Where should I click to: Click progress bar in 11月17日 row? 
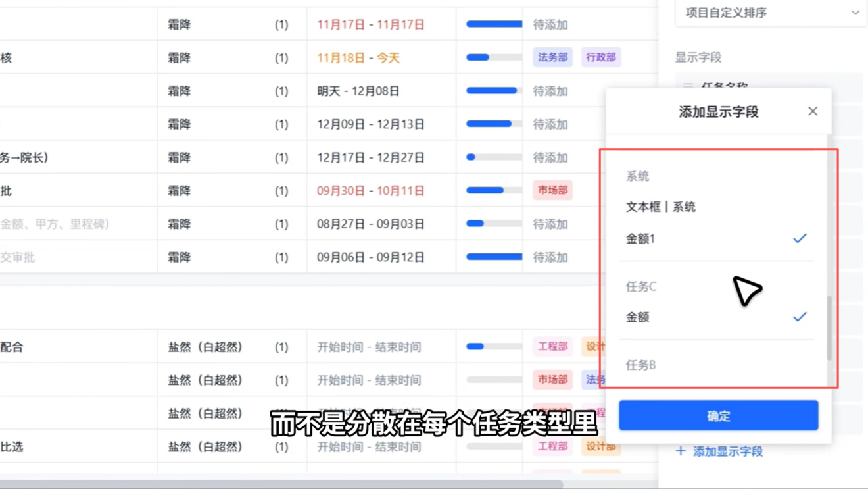pos(494,24)
